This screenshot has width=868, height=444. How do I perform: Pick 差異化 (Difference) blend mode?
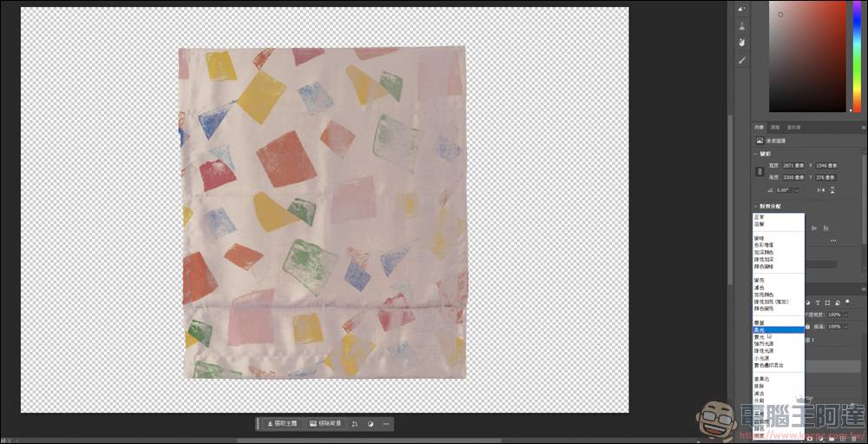pos(778,379)
